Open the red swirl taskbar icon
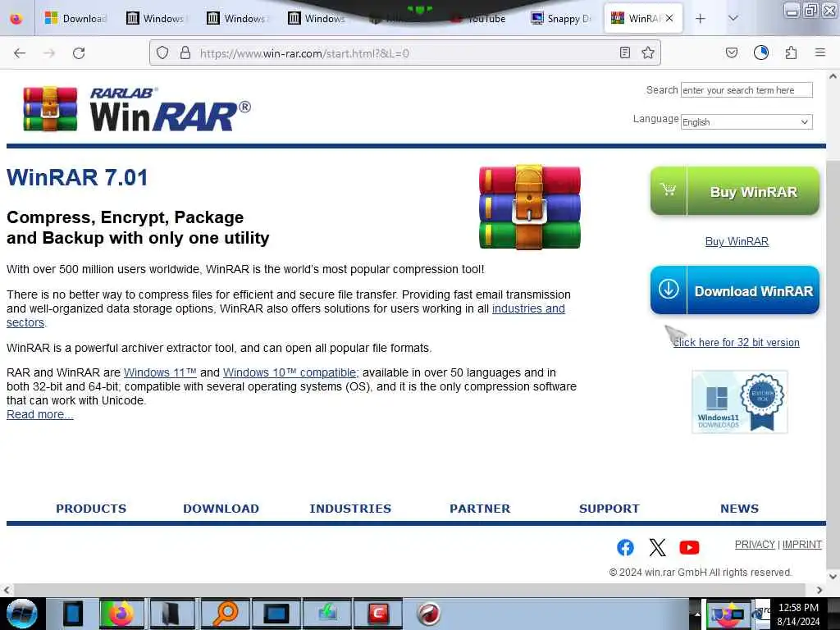This screenshot has width=840, height=630. click(x=428, y=614)
